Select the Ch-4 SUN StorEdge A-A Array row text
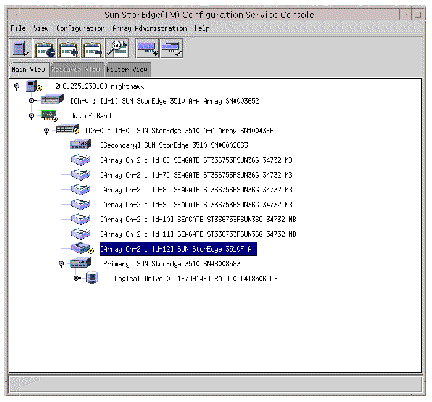 coord(164,101)
